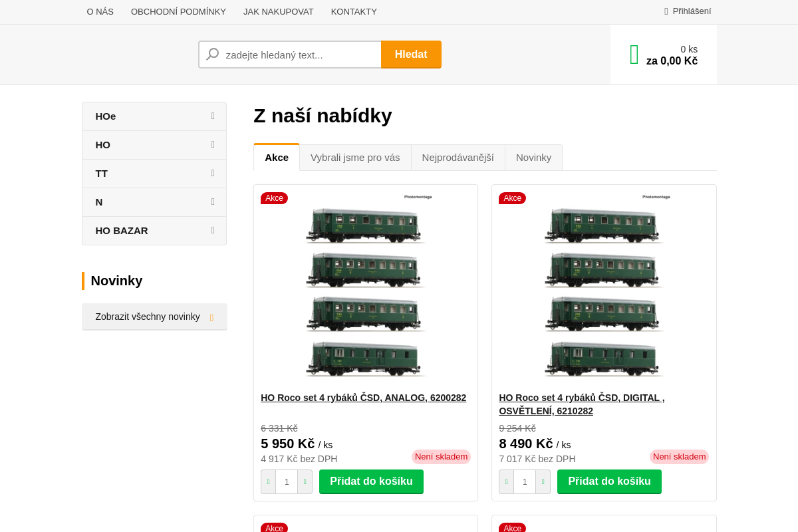Click the decrease quantity icon for the DIGITAL set
The height and width of the screenshot is (532, 798).
(506, 481)
